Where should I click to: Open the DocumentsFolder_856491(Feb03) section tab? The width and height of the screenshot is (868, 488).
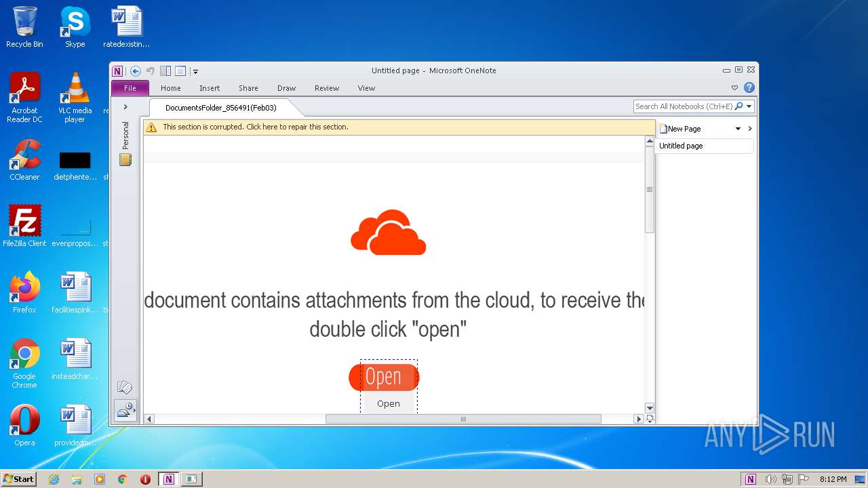click(221, 108)
